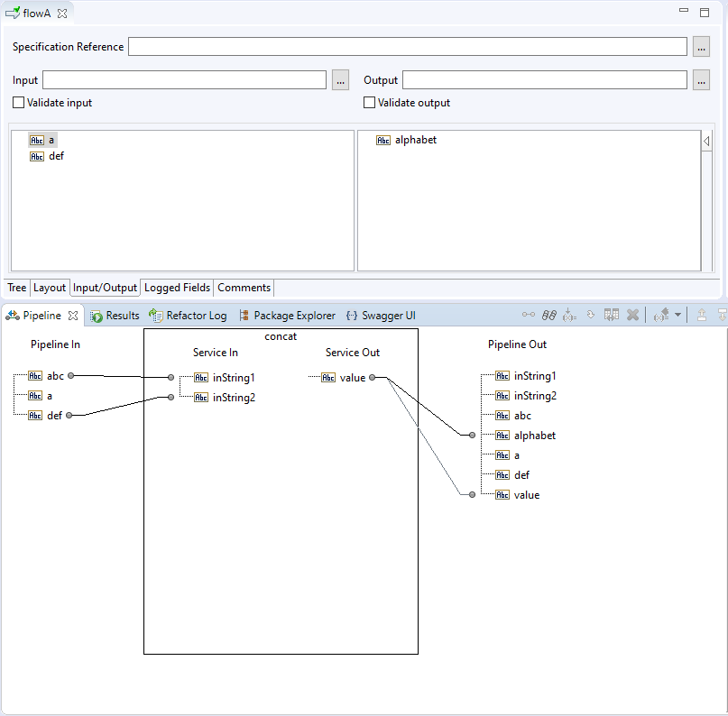Screen dimensions: 728x716
Task: Select inString1 under Service In
Action: [x=234, y=378]
